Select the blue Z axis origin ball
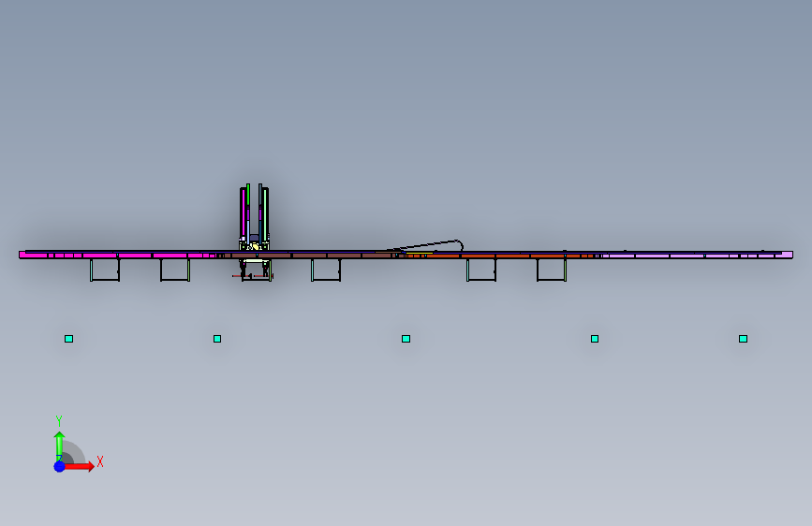812x526 pixels. 60,466
